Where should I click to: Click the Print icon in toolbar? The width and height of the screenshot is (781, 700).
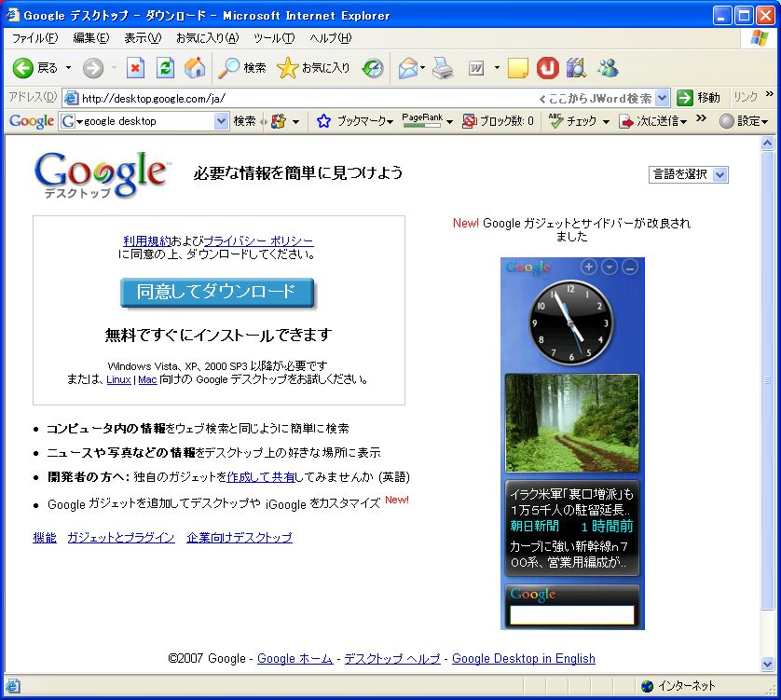[443, 68]
